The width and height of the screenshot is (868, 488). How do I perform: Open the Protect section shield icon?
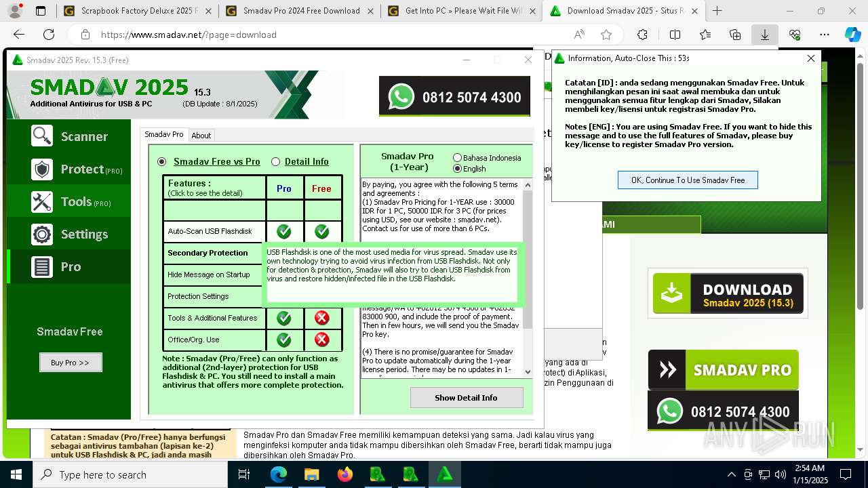(x=42, y=169)
